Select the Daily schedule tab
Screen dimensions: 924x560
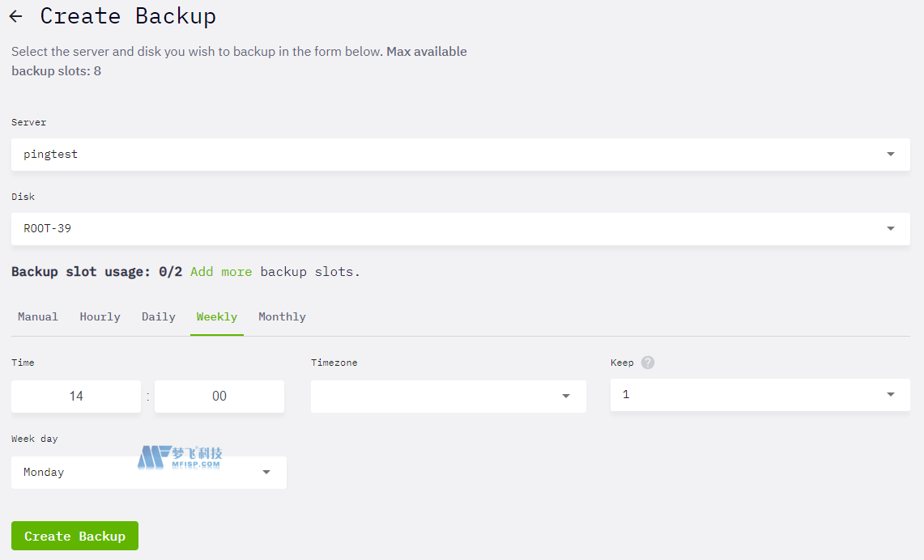click(x=159, y=317)
